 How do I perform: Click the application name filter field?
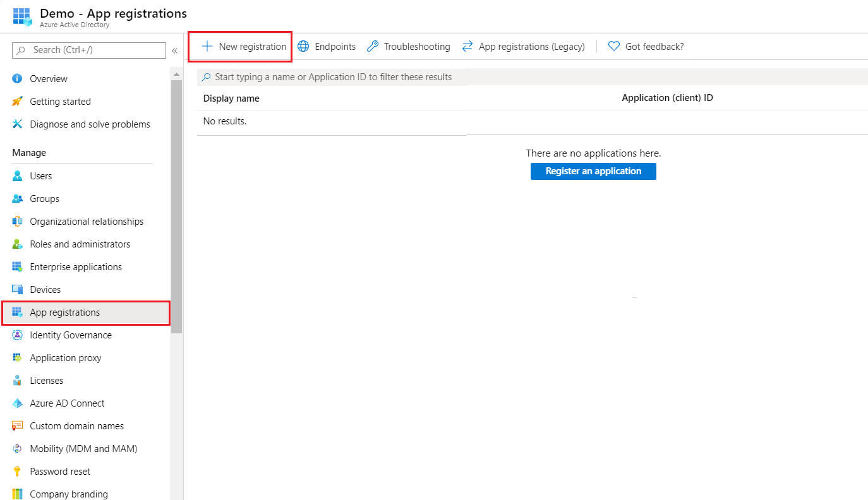pyautogui.click(x=533, y=77)
